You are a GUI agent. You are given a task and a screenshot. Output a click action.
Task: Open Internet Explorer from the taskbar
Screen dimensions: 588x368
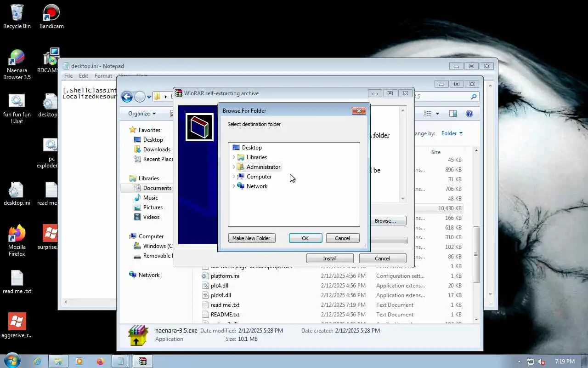click(x=37, y=362)
